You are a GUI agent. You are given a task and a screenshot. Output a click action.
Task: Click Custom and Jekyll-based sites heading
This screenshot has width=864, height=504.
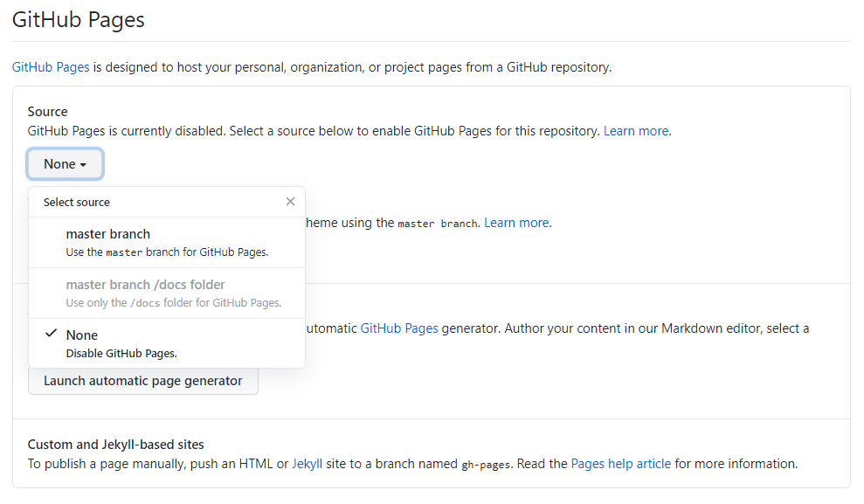point(115,445)
